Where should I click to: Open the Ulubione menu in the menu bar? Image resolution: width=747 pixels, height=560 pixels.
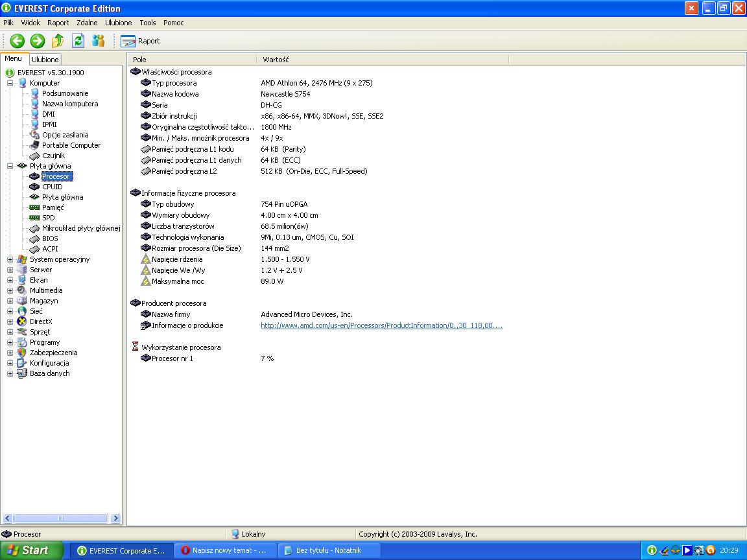[x=119, y=23]
